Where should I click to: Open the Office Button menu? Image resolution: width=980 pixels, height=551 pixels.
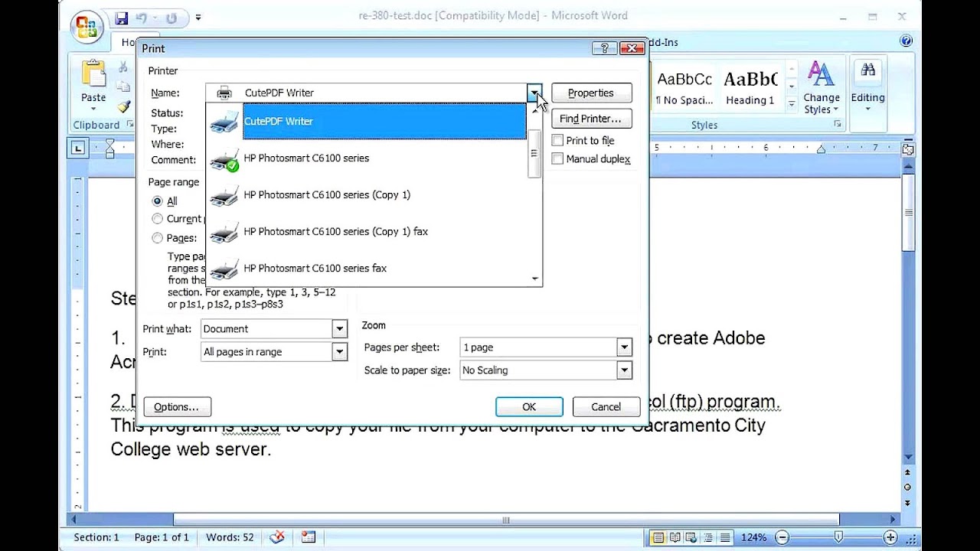pos(87,28)
